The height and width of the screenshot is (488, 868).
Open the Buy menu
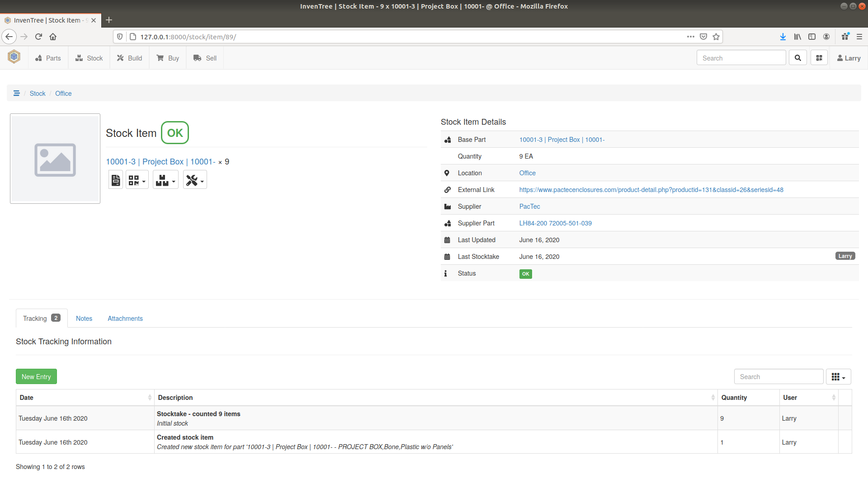pyautogui.click(x=168, y=58)
